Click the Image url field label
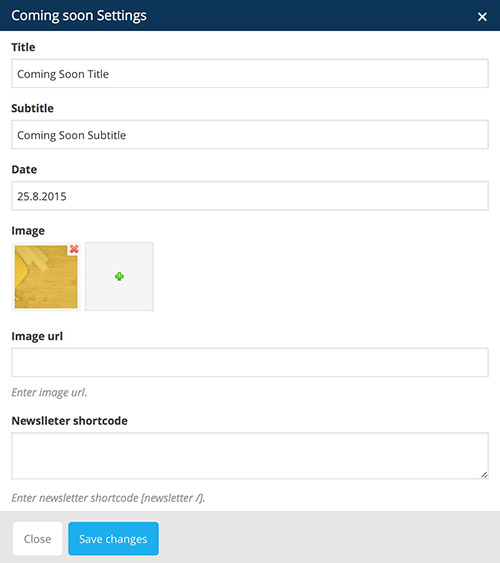The width and height of the screenshot is (500, 563). click(x=37, y=336)
